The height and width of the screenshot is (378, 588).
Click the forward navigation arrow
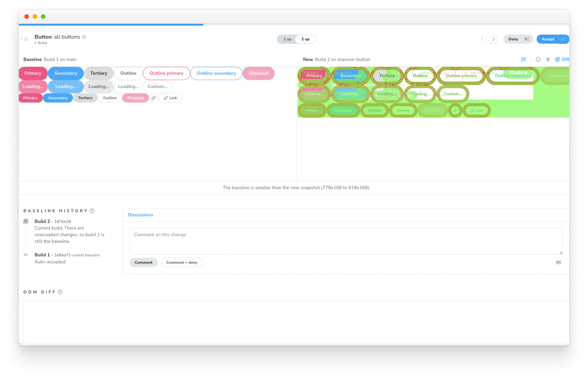494,39
